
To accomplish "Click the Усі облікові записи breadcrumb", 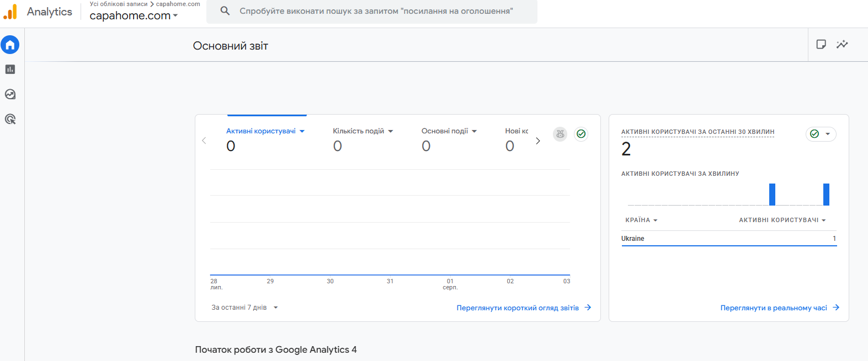I will [x=119, y=4].
